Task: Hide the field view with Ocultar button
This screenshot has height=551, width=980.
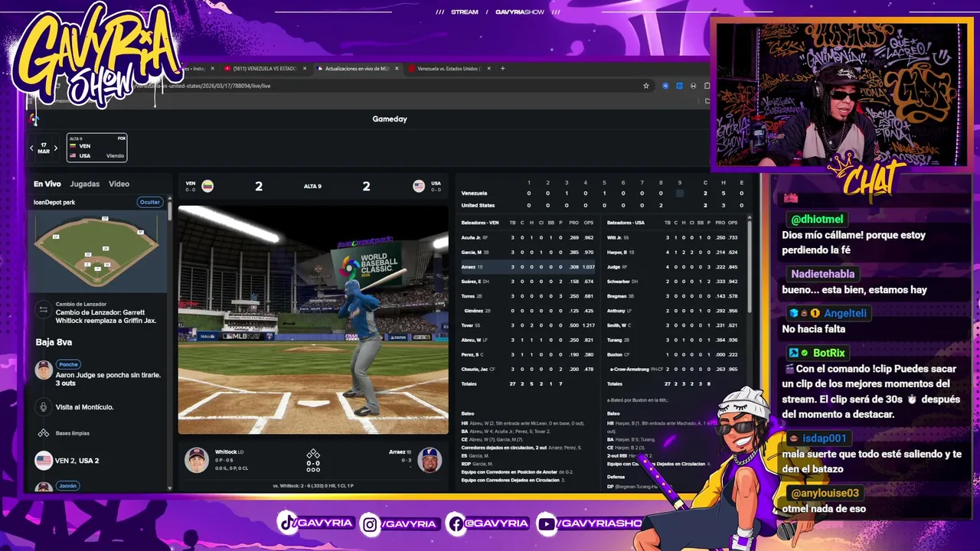Action: click(x=150, y=202)
